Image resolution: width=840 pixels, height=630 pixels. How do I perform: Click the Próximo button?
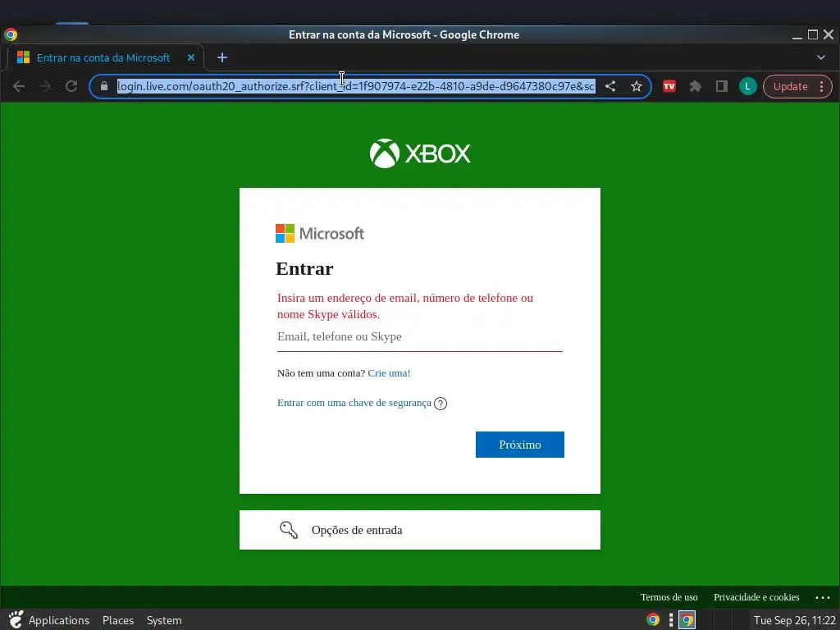pyautogui.click(x=519, y=445)
